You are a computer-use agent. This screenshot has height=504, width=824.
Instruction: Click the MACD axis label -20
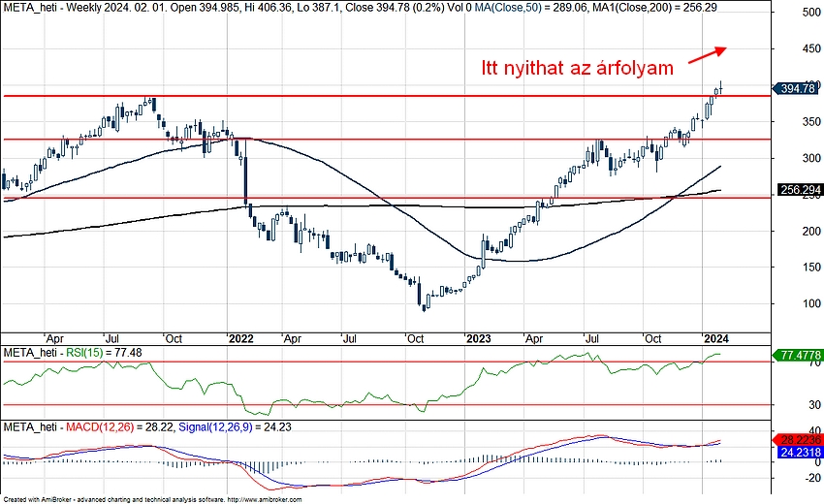pos(813,478)
